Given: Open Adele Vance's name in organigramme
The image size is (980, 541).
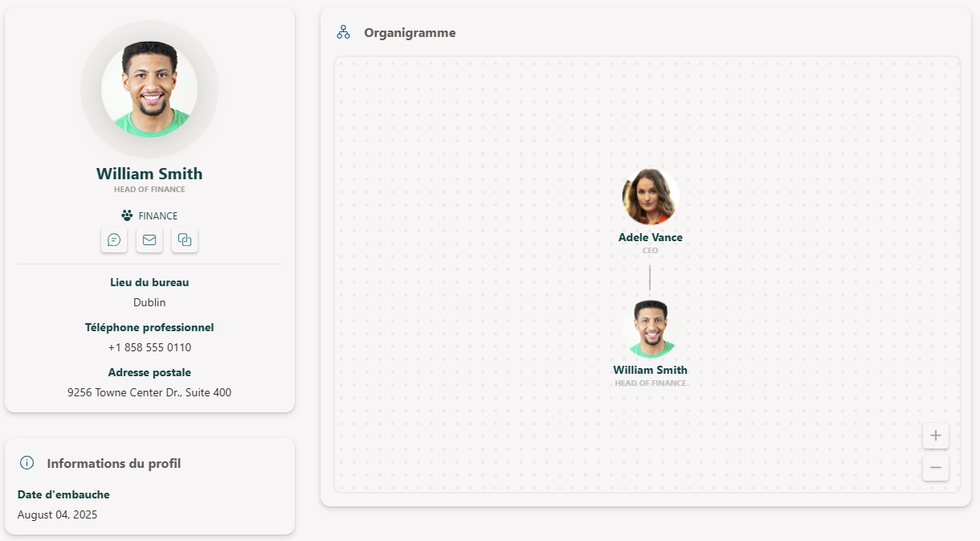Looking at the screenshot, I should coord(650,237).
